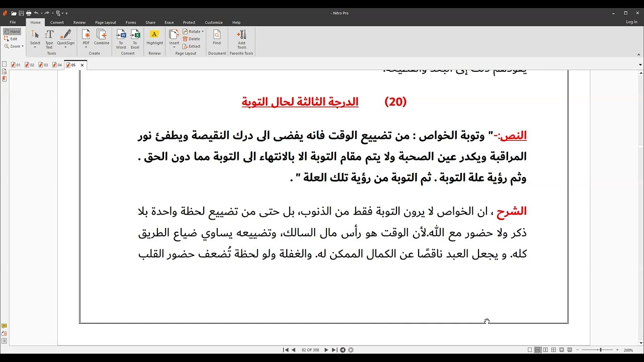Open the Forms ribbon tab
This screenshot has height=362, width=644.
point(131,22)
